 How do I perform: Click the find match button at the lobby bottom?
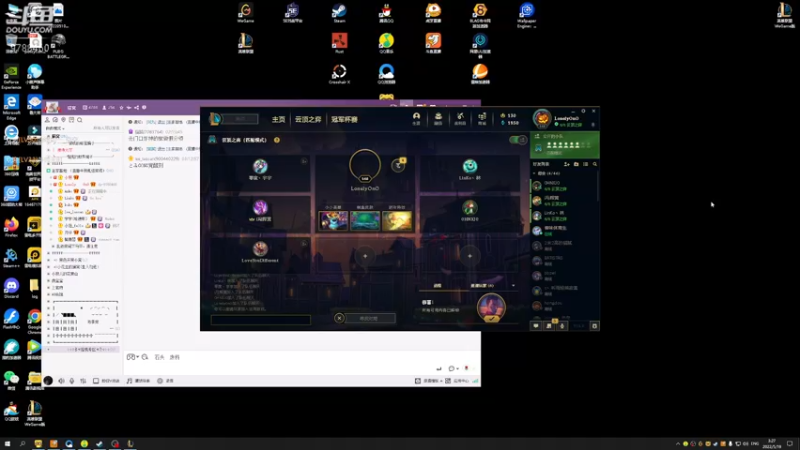[x=369, y=318]
